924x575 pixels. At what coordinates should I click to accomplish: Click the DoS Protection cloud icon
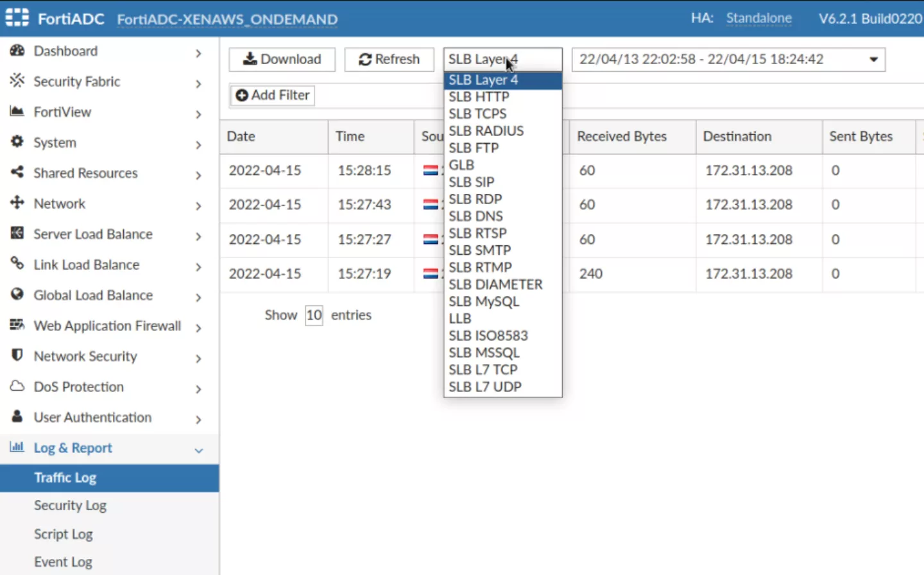point(17,386)
